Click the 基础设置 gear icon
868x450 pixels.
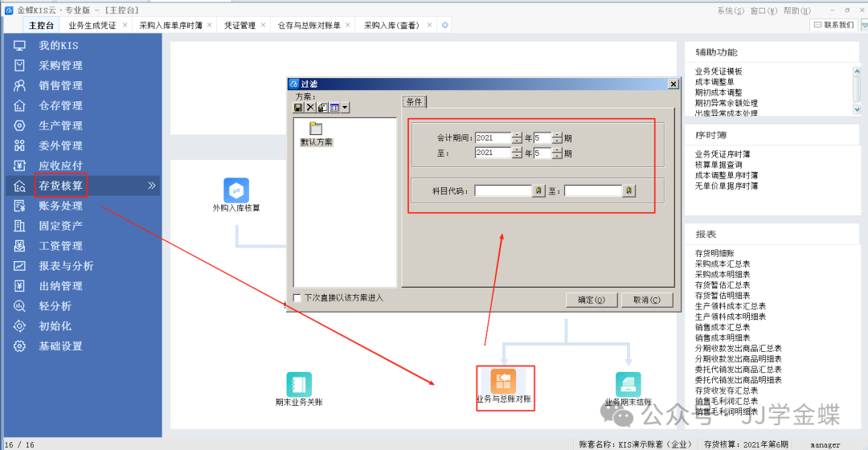click(x=19, y=346)
